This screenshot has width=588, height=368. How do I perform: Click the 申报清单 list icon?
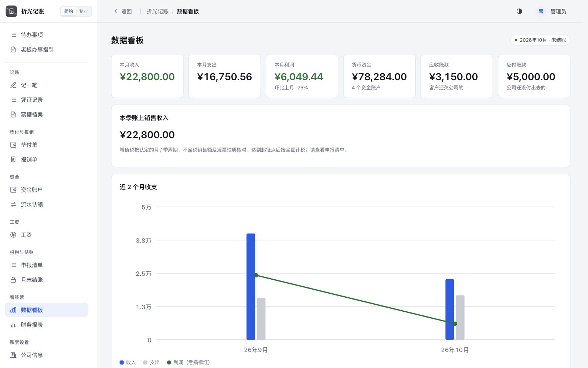click(x=13, y=265)
